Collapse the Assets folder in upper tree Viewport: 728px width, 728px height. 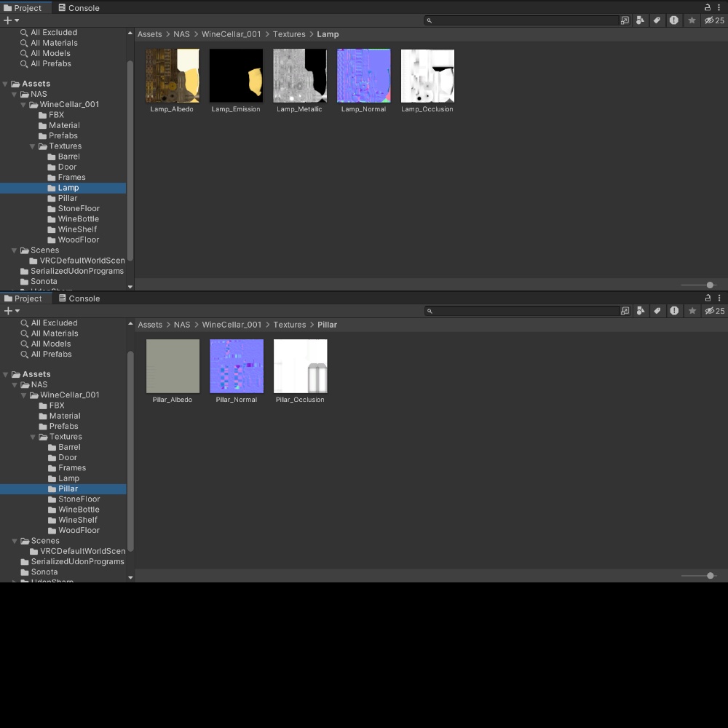5,84
